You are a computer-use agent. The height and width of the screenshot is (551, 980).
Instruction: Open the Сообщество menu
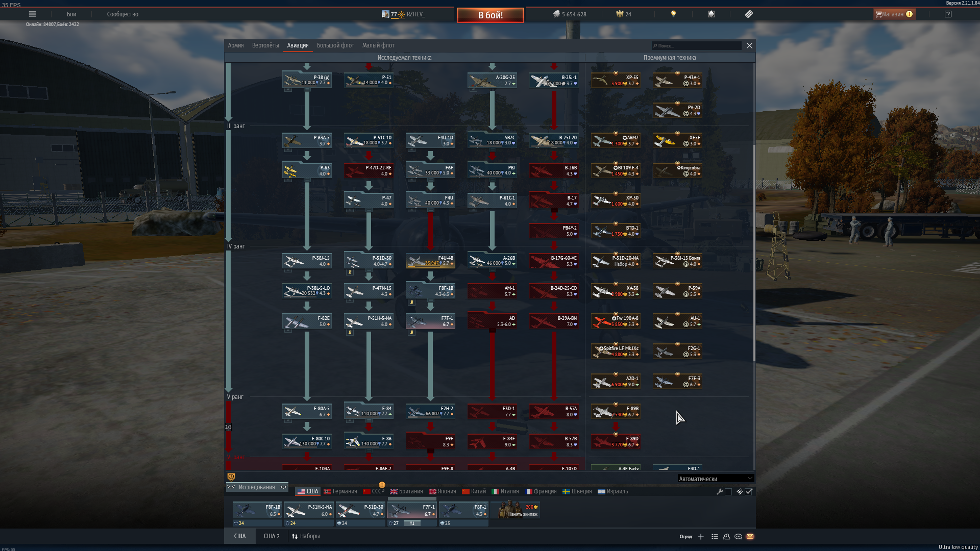[122, 14]
